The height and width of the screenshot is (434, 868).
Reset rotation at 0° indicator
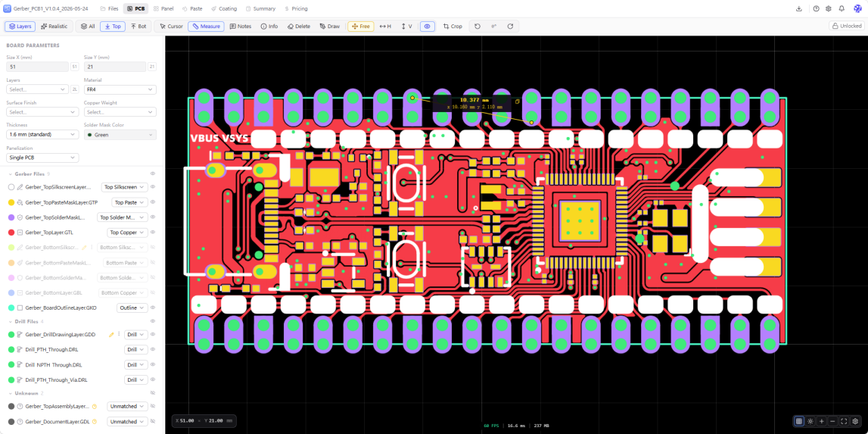(x=494, y=26)
